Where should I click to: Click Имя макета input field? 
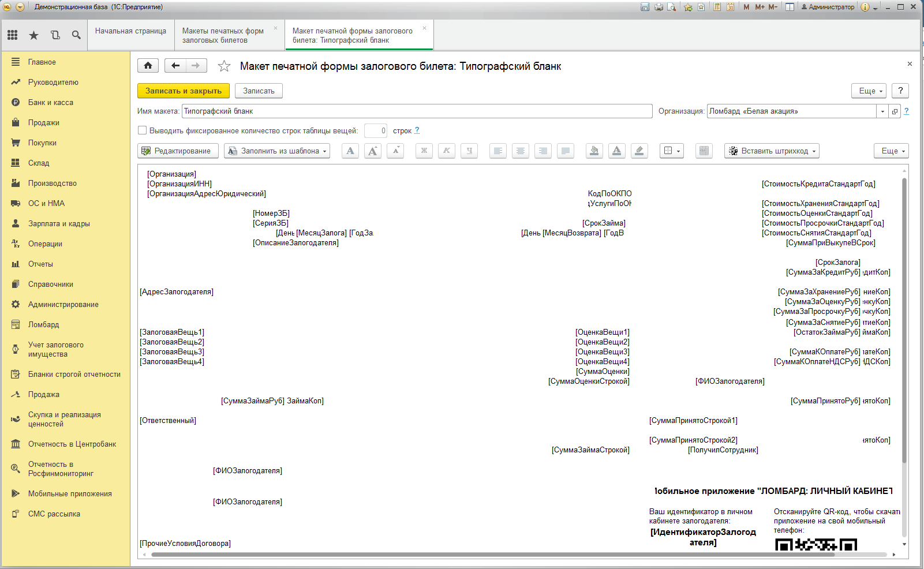tap(417, 111)
